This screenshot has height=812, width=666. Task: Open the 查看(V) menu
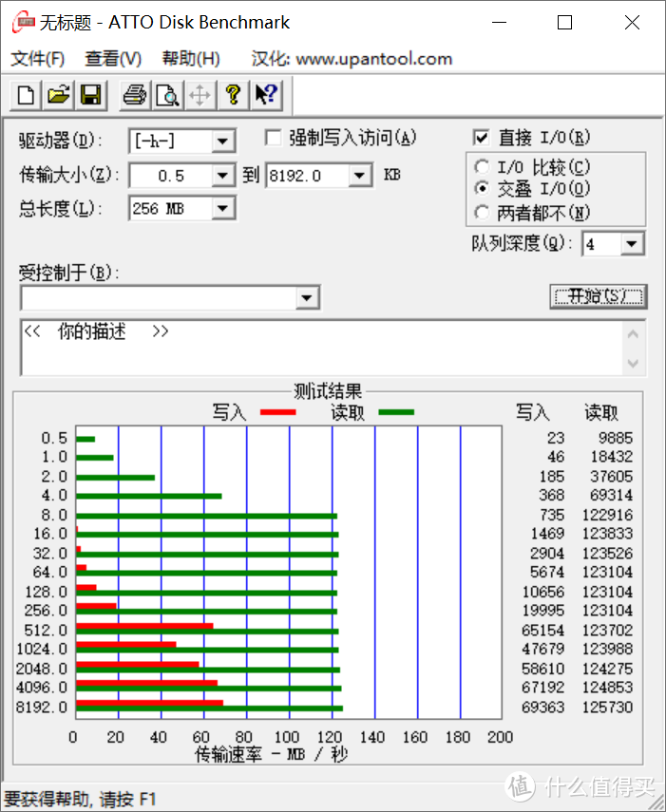point(113,59)
